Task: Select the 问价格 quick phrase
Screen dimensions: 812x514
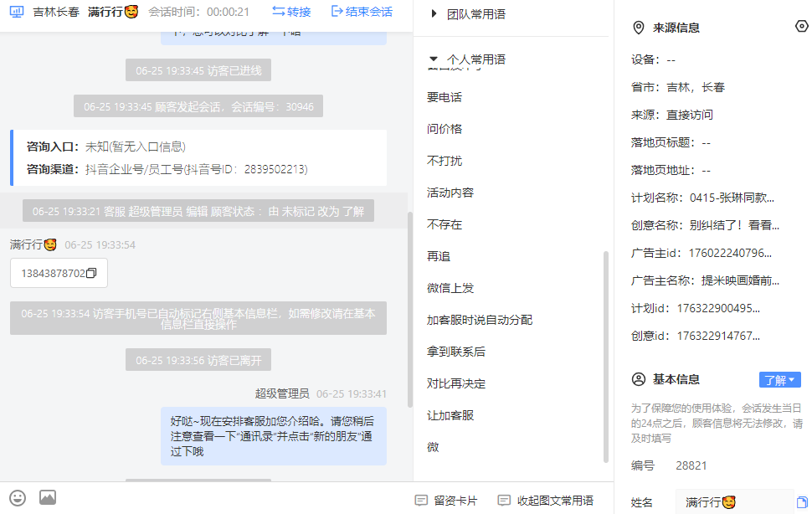Action: click(x=445, y=129)
